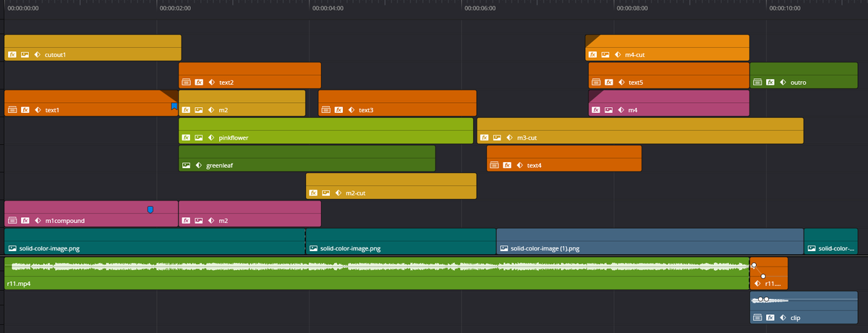
Task: Click the image icon on greenleaf clip
Action: [186, 165]
